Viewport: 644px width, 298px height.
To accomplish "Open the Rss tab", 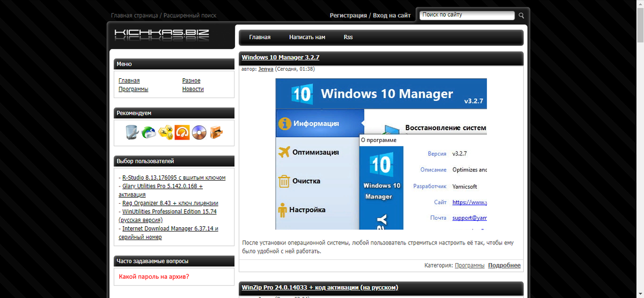I will [348, 38].
